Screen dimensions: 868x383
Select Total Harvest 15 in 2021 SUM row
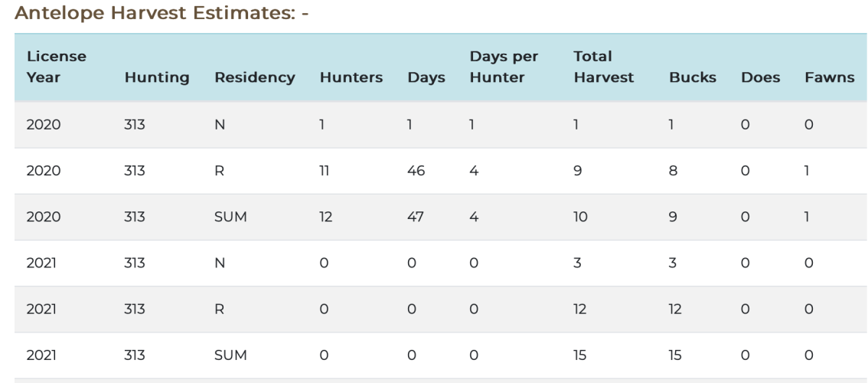coord(580,357)
